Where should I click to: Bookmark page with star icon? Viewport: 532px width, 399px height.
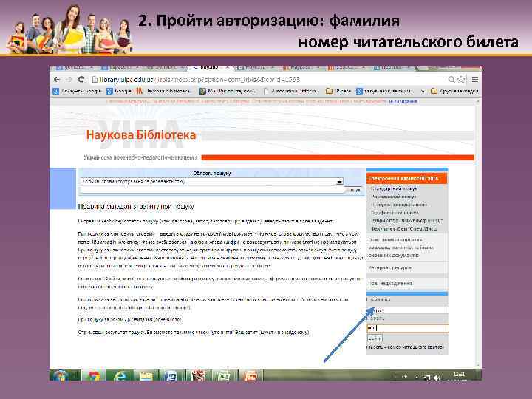click(461, 79)
